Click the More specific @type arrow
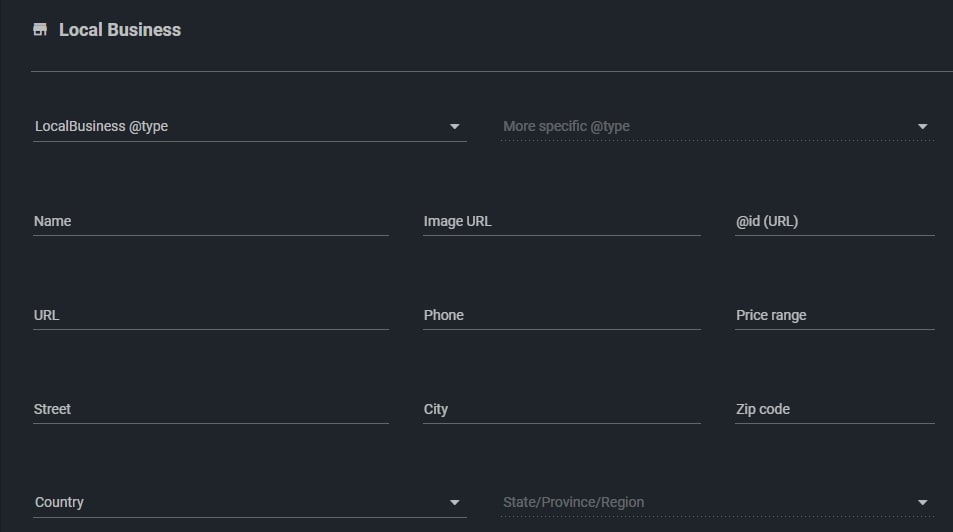The image size is (953, 532). point(923,127)
